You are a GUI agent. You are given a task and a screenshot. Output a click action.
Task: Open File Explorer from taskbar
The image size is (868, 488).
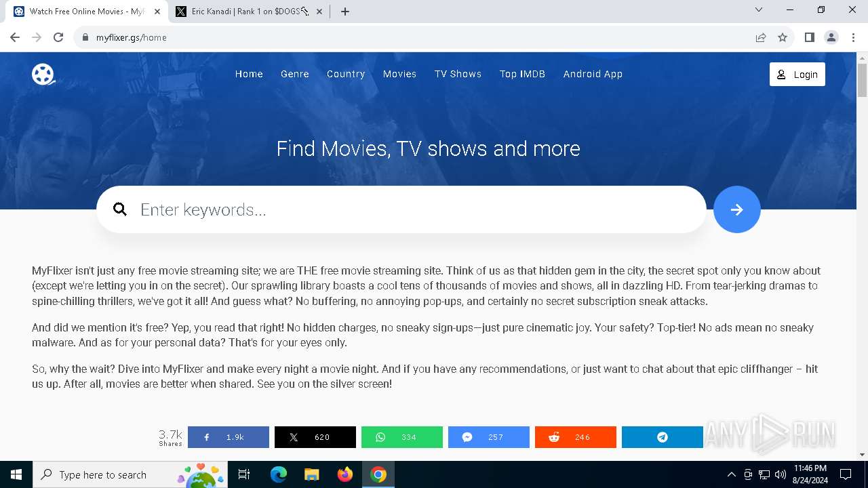tap(312, 474)
